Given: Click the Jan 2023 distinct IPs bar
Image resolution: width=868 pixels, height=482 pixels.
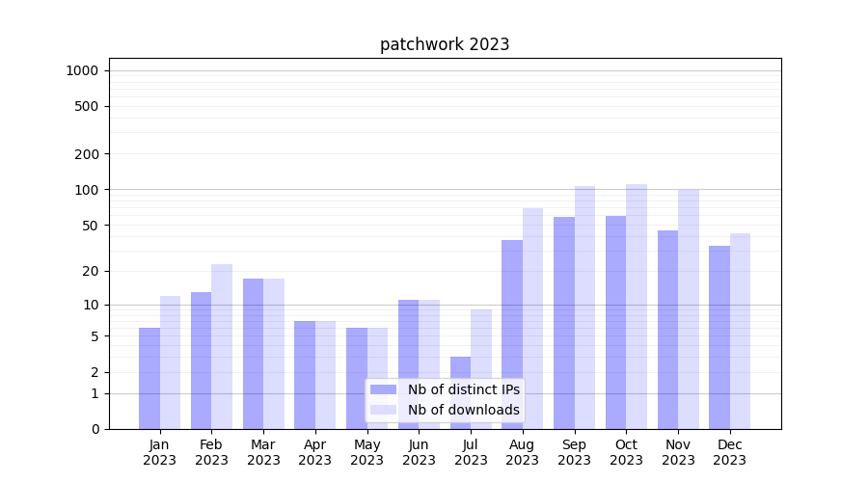Looking at the screenshot, I should [149, 378].
